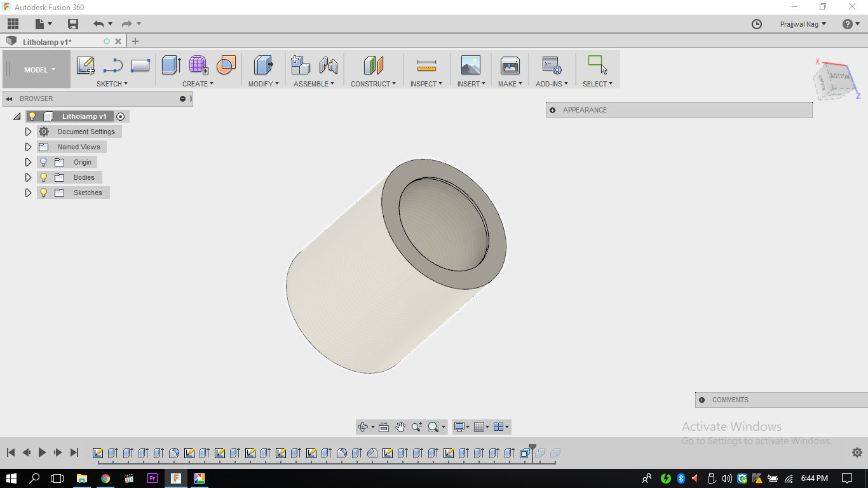Open Chrome from the Windows taskbar
Image resolution: width=868 pixels, height=488 pixels.
[x=105, y=478]
